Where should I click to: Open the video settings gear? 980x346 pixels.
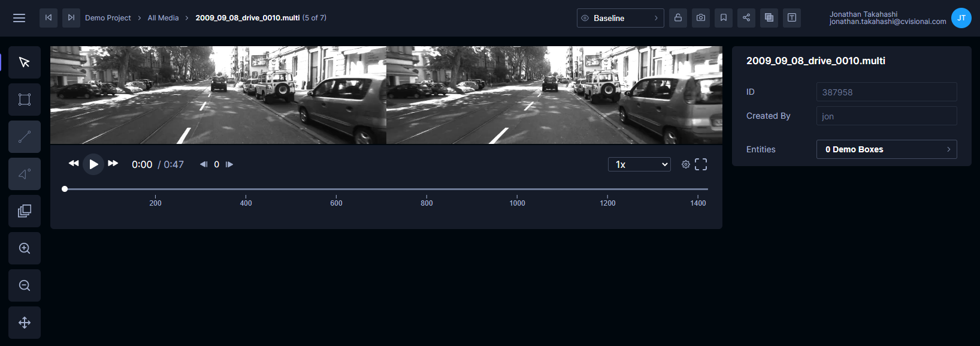[x=686, y=164]
